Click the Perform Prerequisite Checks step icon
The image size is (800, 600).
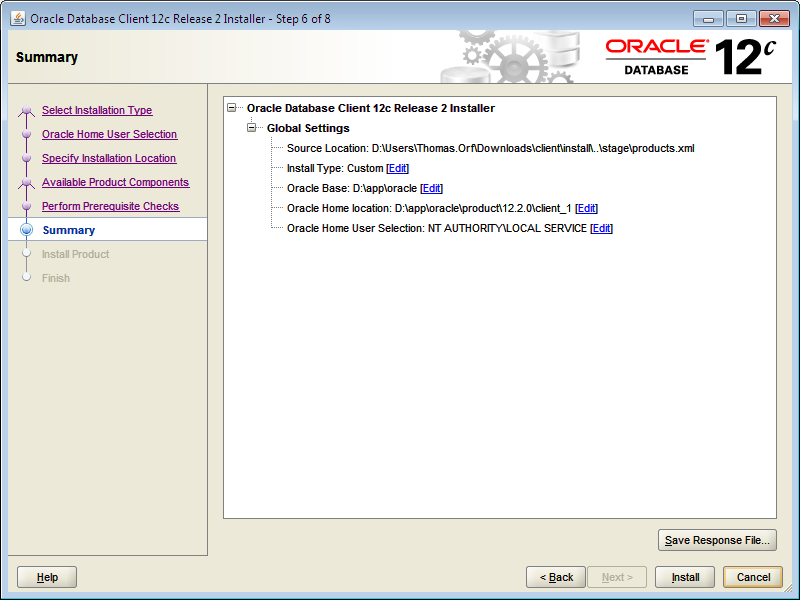point(25,206)
